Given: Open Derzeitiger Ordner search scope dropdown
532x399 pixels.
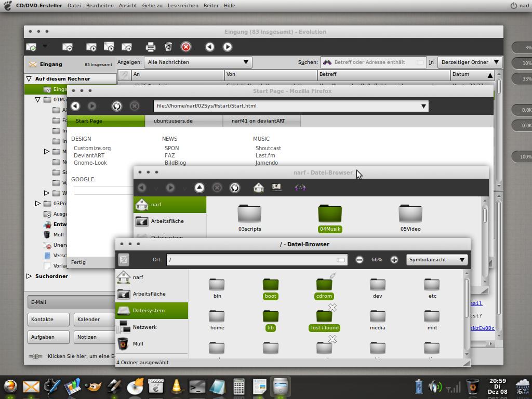Looking at the screenshot, I should 470,62.
